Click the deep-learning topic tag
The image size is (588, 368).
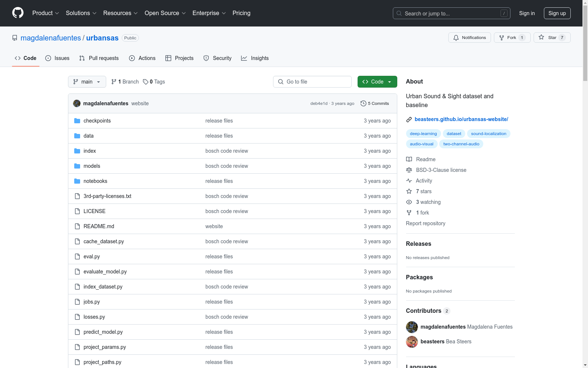pyautogui.click(x=423, y=134)
